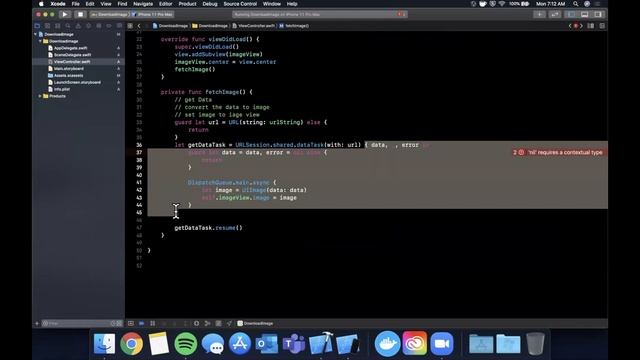Expand the Products folder
640x360 pixels.
point(40,96)
